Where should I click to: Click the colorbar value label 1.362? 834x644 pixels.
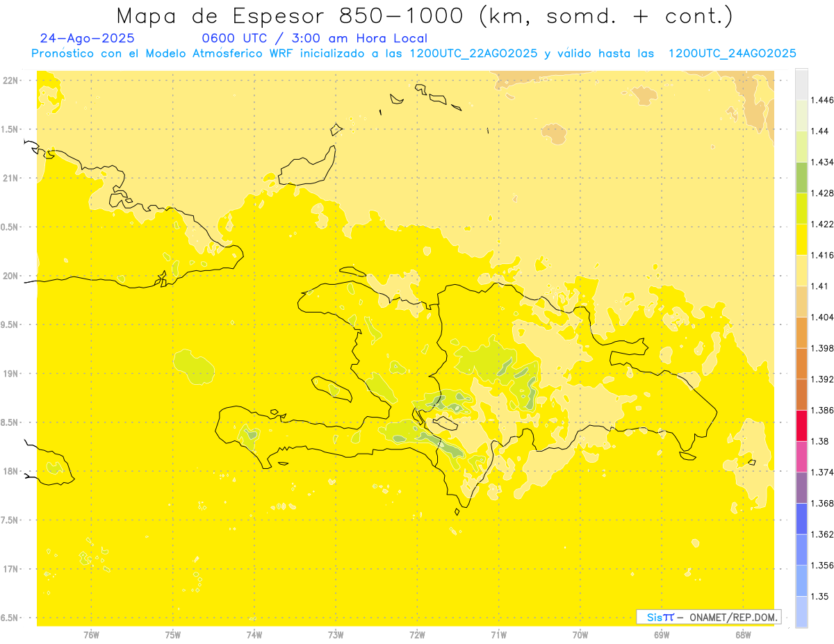(822, 534)
